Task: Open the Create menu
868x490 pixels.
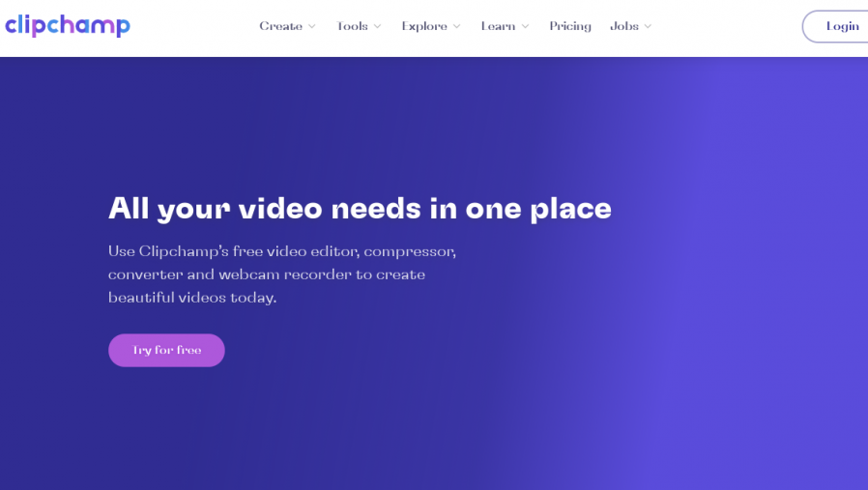Action: 280,26
